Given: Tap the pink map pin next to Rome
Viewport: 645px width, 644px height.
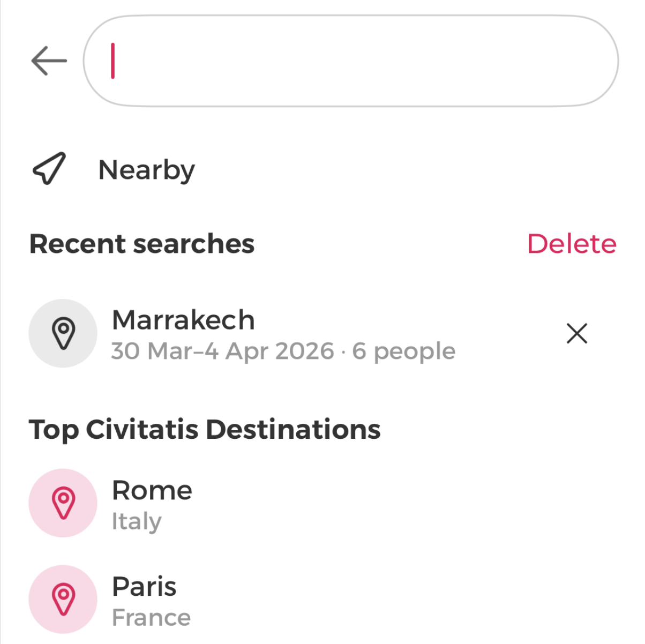Looking at the screenshot, I should click(x=63, y=503).
